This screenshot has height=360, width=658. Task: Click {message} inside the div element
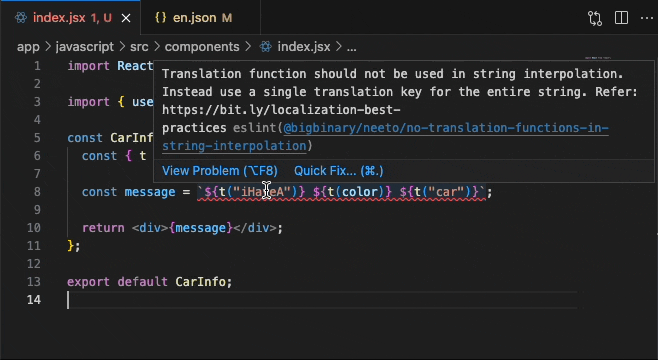(201, 228)
